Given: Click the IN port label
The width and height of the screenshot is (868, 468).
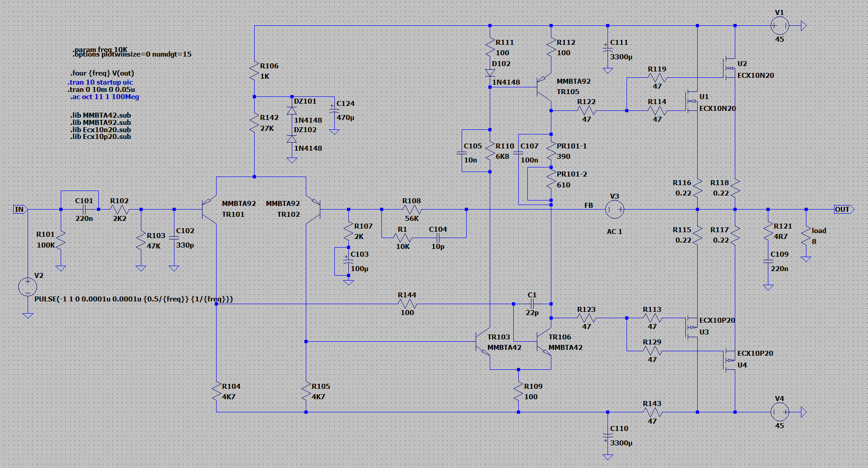Looking at the screenshot, I should pyautogui.click(x=20, y=209).
